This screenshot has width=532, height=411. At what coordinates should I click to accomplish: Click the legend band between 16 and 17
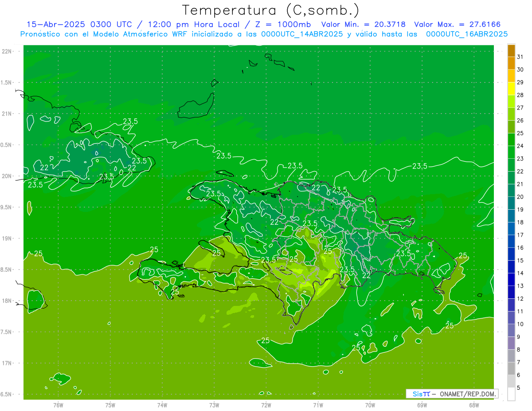511,241
